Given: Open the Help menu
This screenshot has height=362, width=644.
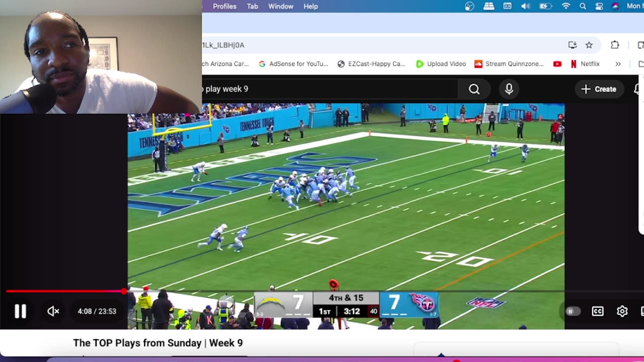Looking at the screenshot, I should point(310,6).
